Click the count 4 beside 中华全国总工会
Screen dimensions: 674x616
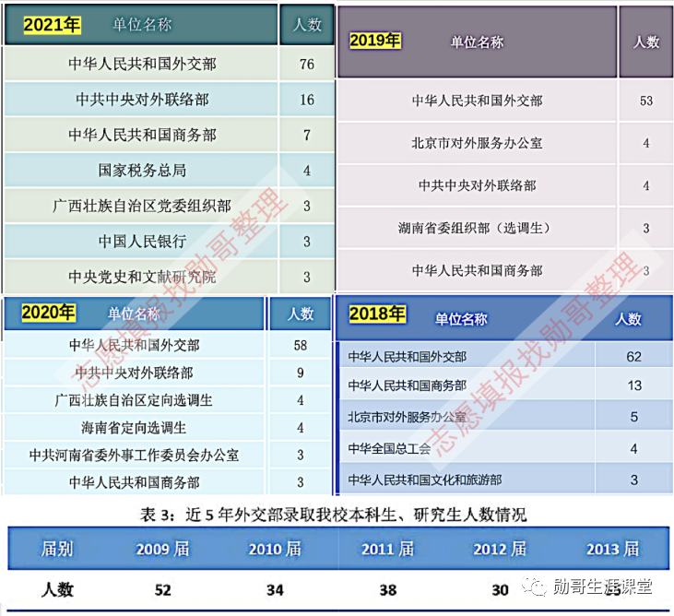point(634,449)
